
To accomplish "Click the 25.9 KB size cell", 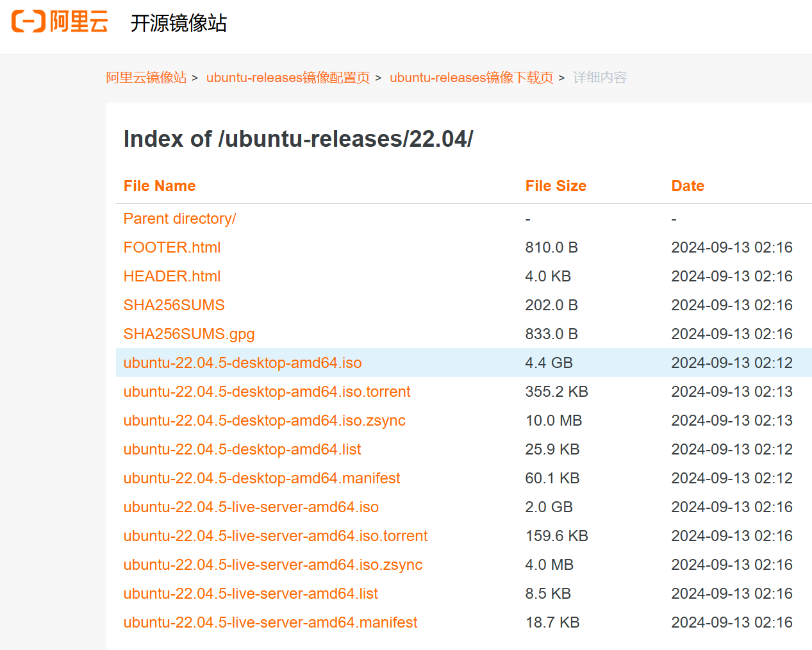I will click(552, 449).
